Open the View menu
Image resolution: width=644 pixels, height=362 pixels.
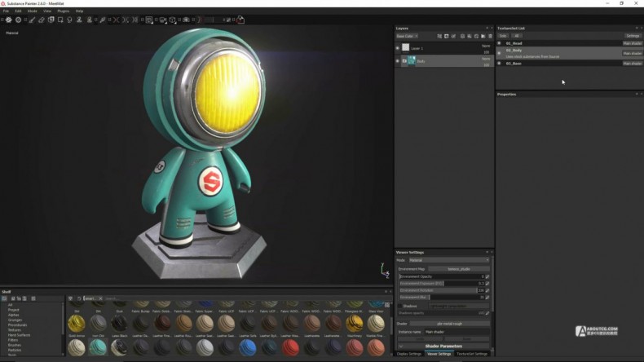point(47,11)
